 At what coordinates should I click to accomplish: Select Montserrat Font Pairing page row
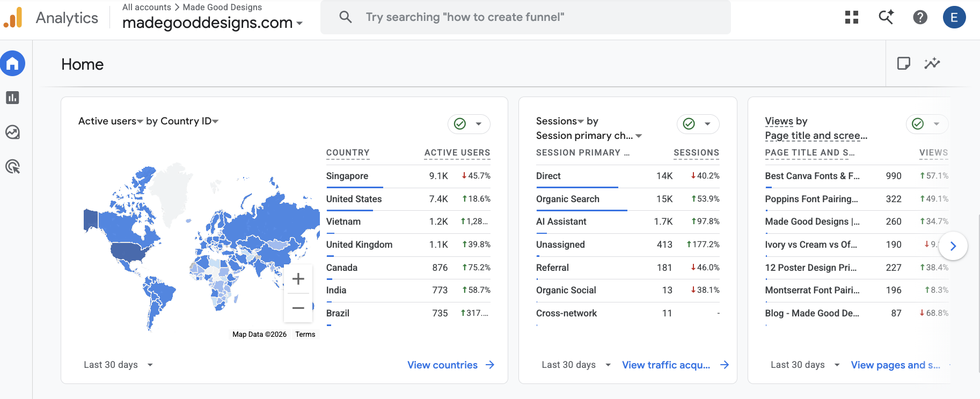click(x=857, y=290)
